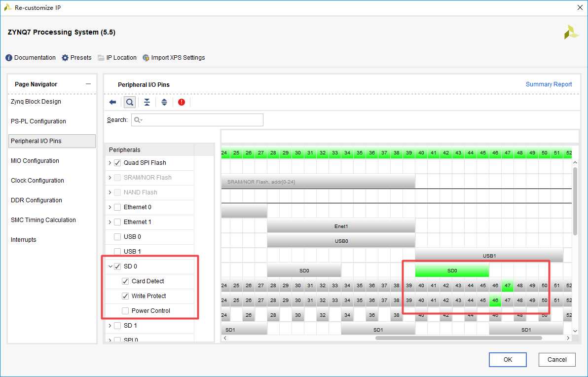This screenshot has height=377, width=588.
Task: Enable the Power Control checkbox
Action: tap(125, 310)
